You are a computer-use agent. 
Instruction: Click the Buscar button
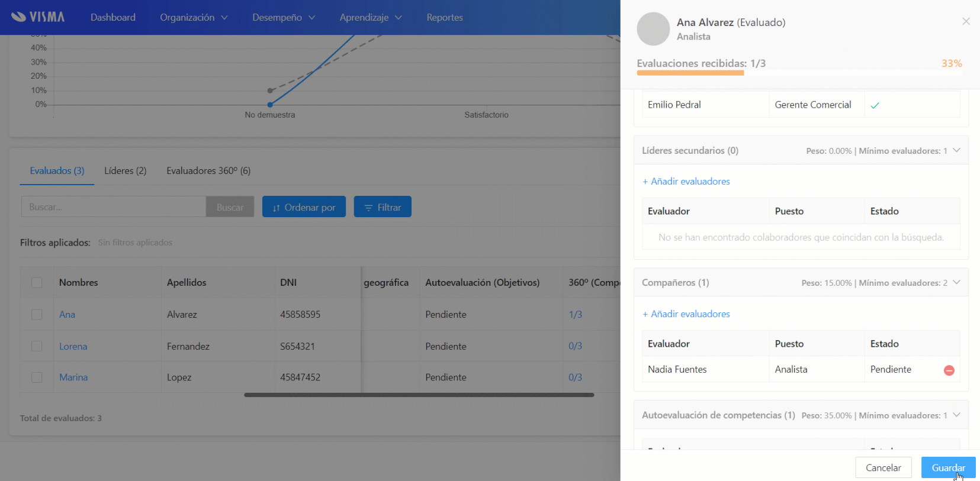(x=230, y=207)
